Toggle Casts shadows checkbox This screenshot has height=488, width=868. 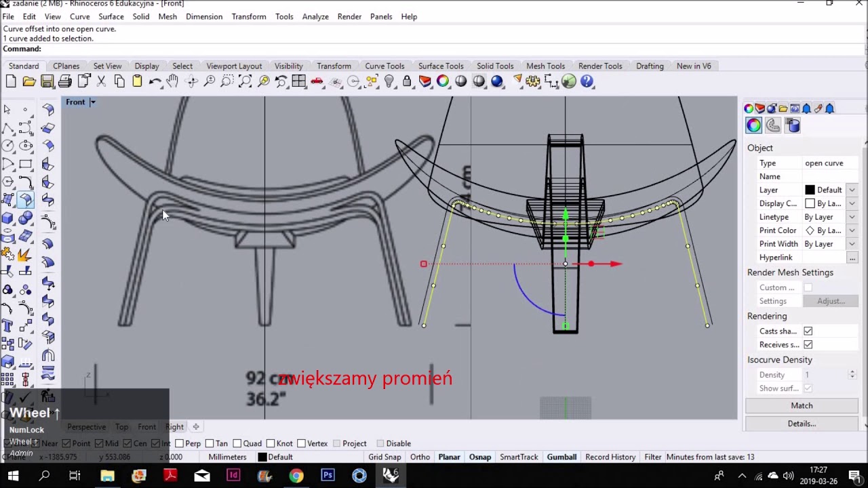click(808, 331)
